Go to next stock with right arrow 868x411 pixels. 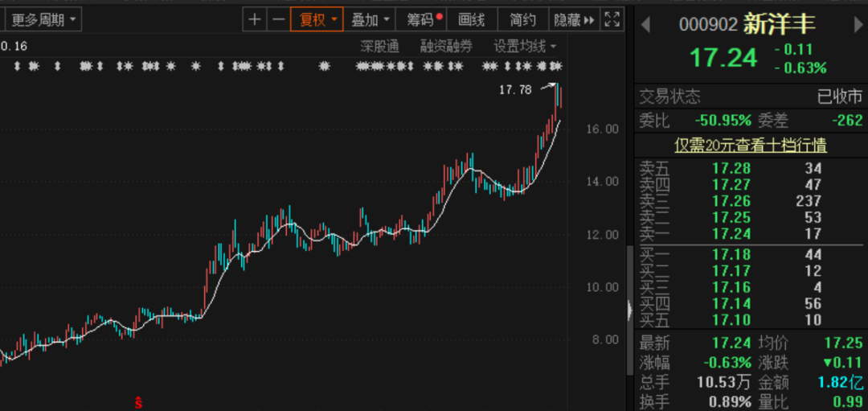[858, 25]
